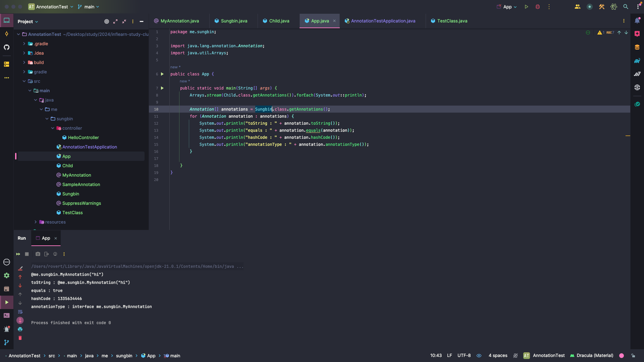Switch to the Sungbin.java tab
This screenshot has width=644, height=362.
(x=234, y=21)
